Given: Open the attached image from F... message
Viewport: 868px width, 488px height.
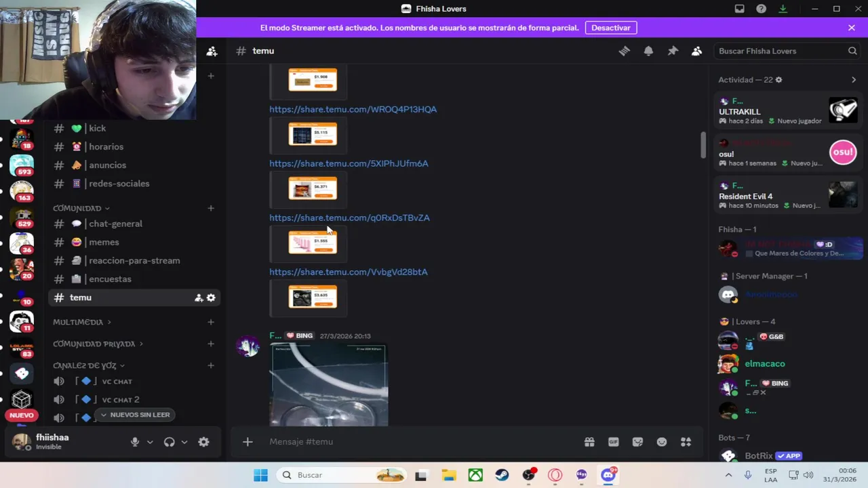Looking at the screenshot, I should tap(329, 385).
